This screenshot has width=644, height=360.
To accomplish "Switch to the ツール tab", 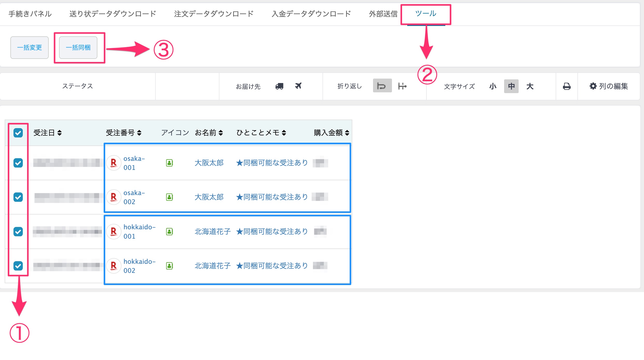I will click(426, 13).
